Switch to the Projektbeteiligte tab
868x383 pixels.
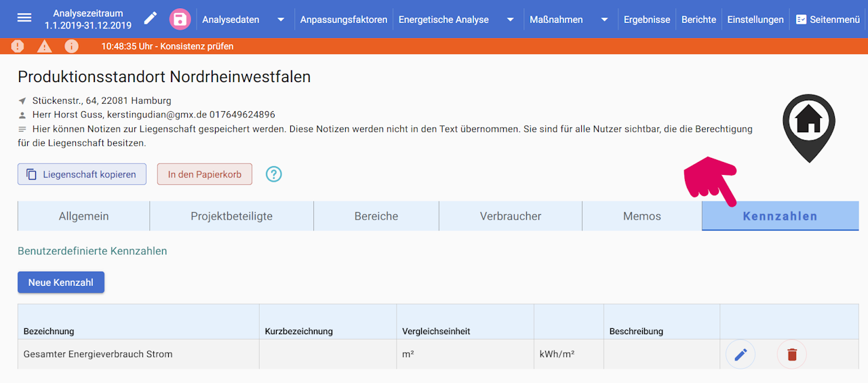[231, 216]
